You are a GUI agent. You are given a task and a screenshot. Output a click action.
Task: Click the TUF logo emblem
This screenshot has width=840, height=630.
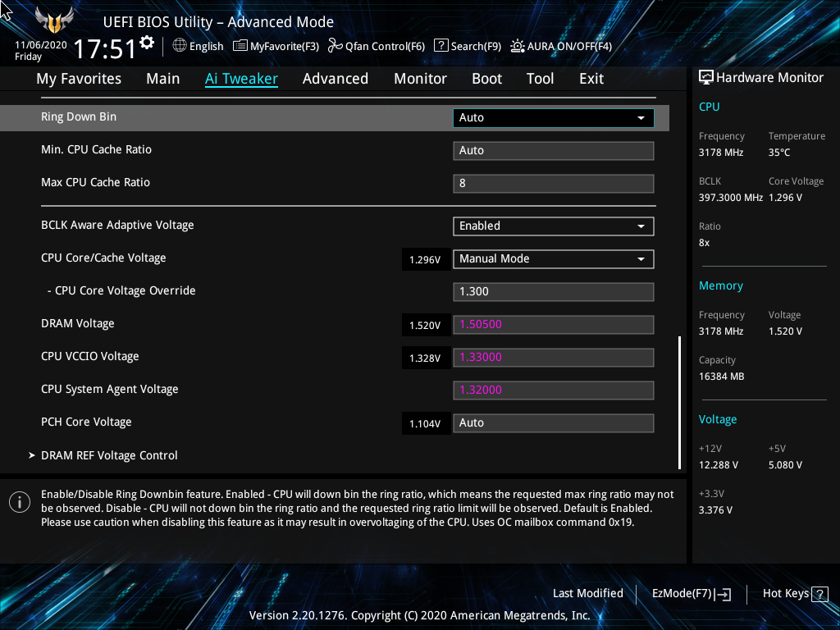point(54,20)
